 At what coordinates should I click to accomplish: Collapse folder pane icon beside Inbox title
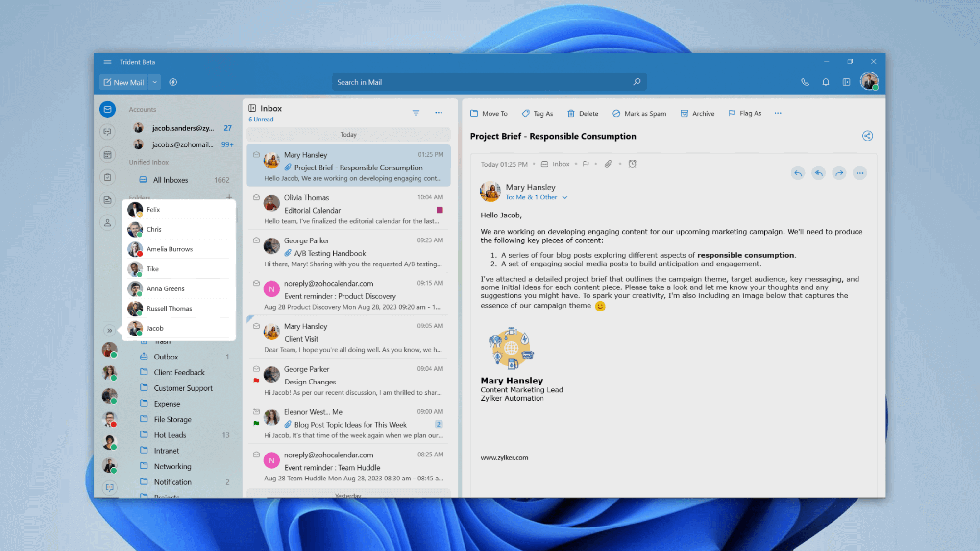(252, 108)
